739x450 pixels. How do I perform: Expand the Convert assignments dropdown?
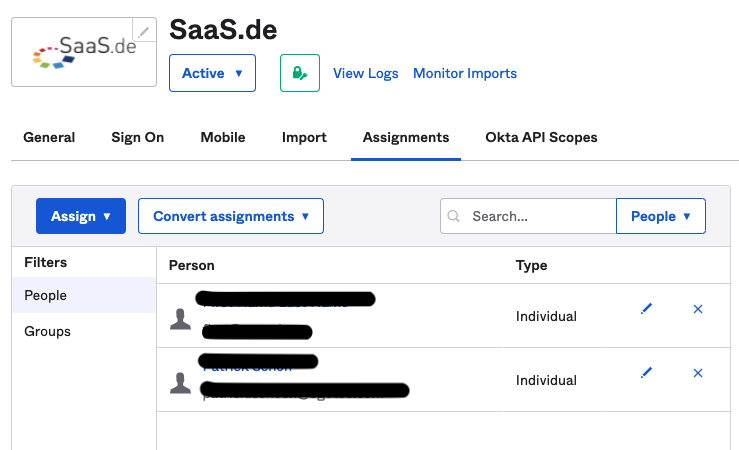pyautogui.click(x=231, y=216)
